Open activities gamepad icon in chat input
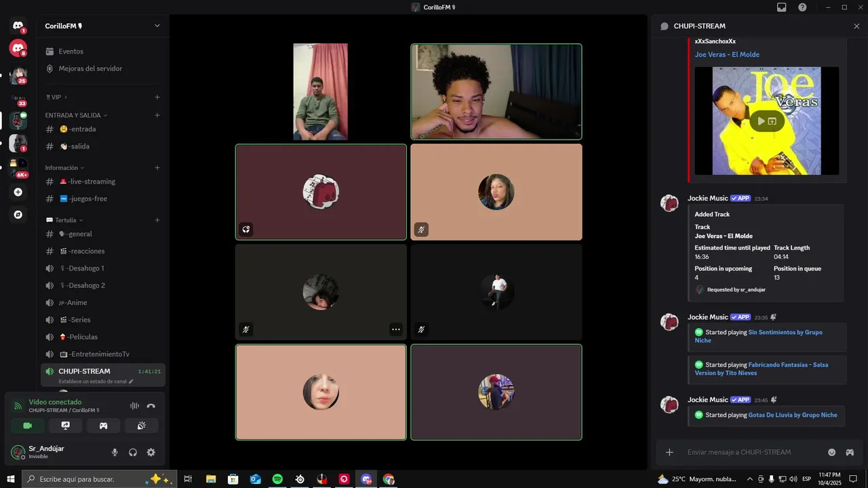The width and height of the screenshot is (868, 488). [x=850, y=452]
